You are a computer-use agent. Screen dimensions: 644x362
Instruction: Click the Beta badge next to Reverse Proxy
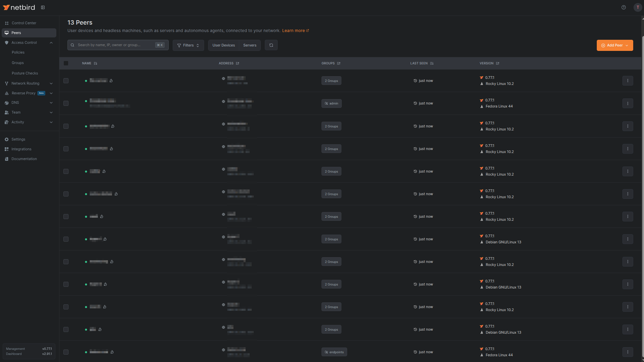point(41,93)
